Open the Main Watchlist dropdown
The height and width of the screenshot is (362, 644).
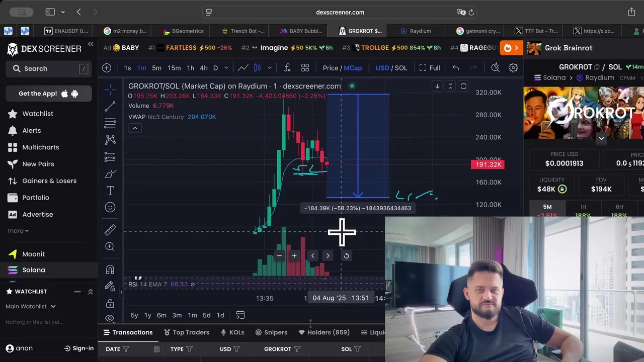[x=31, y=306]
